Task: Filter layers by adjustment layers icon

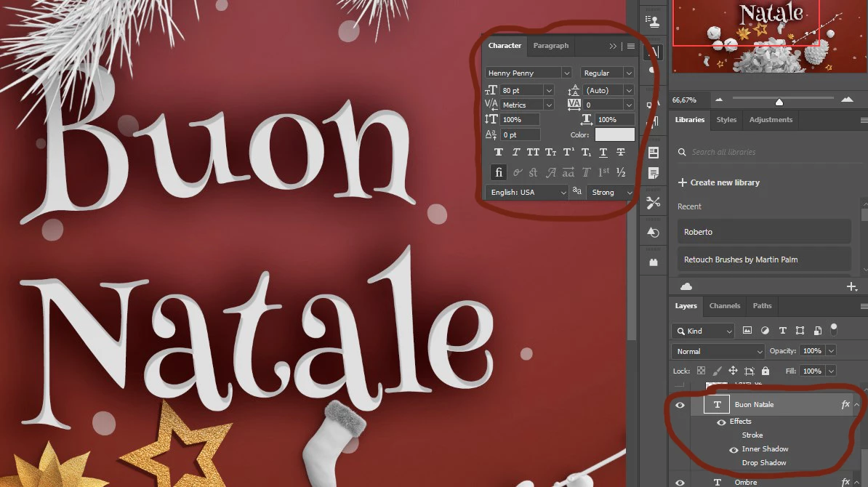Action: (765, 331)
